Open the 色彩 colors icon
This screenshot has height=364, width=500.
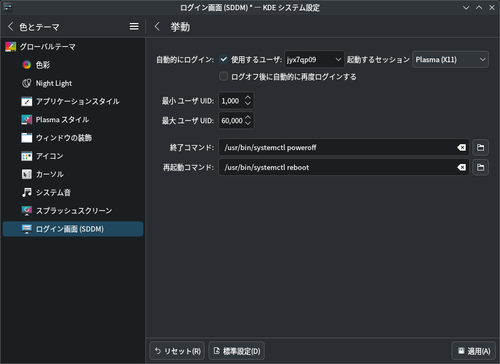27,65
